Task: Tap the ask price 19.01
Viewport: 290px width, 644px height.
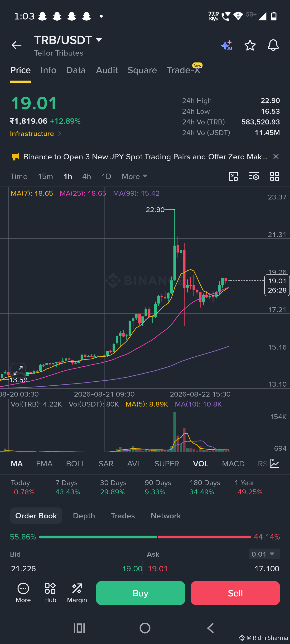Action: point(158,569)
